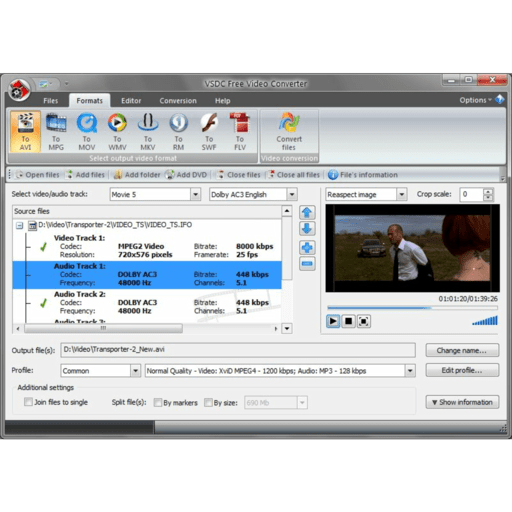Viewport: 512px width, 512px height.
Task: Choose the To MPG format icon
Action: [56, 131]
